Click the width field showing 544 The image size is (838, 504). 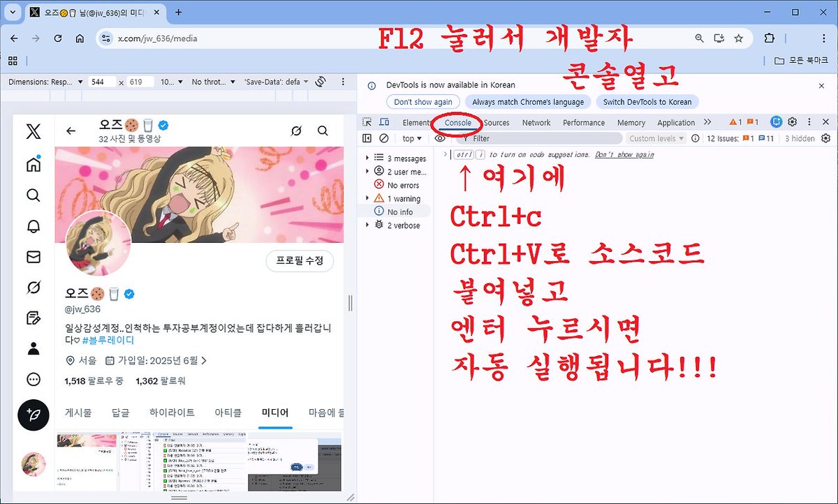[103, 82]
